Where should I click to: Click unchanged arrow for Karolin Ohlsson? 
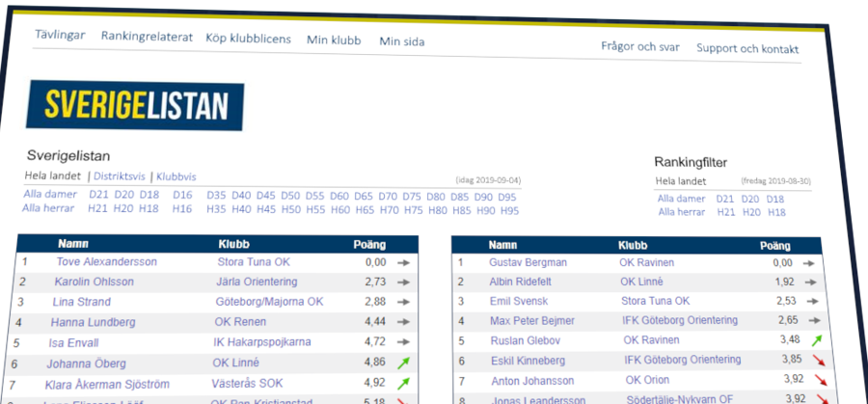[x=403, y=283]
